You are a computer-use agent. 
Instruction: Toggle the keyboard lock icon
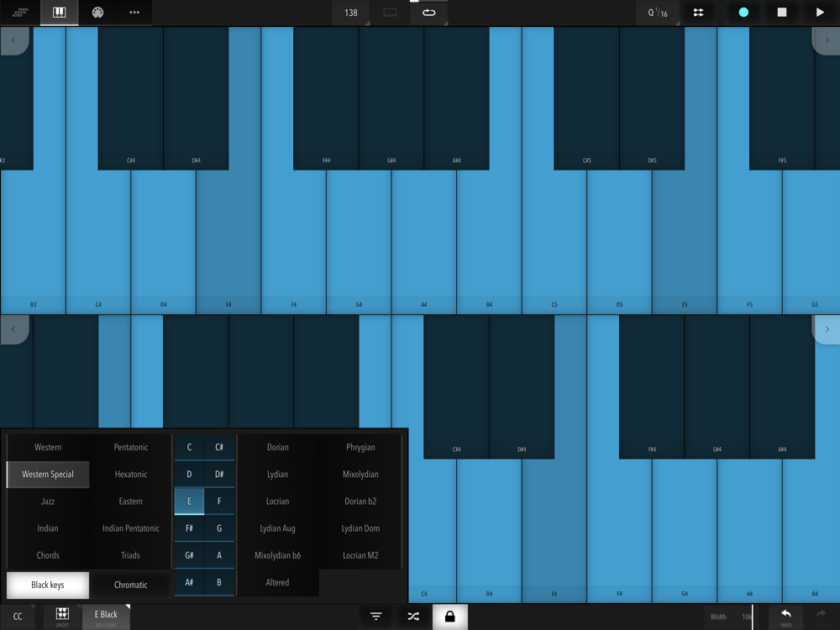pos(450,617)
